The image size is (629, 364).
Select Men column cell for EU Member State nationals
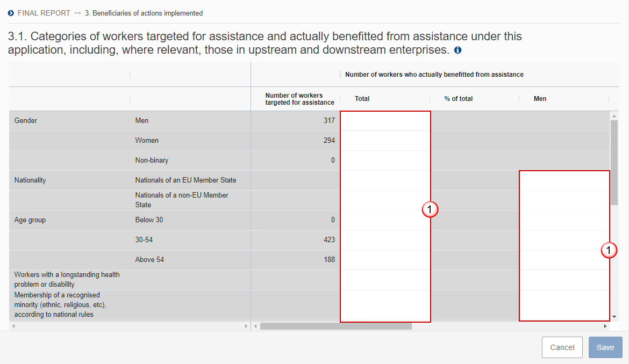point(564,180)
